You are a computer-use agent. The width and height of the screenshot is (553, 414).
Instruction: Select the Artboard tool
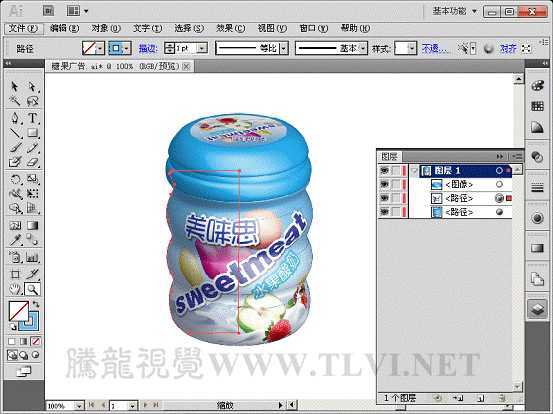click(14, 274)
